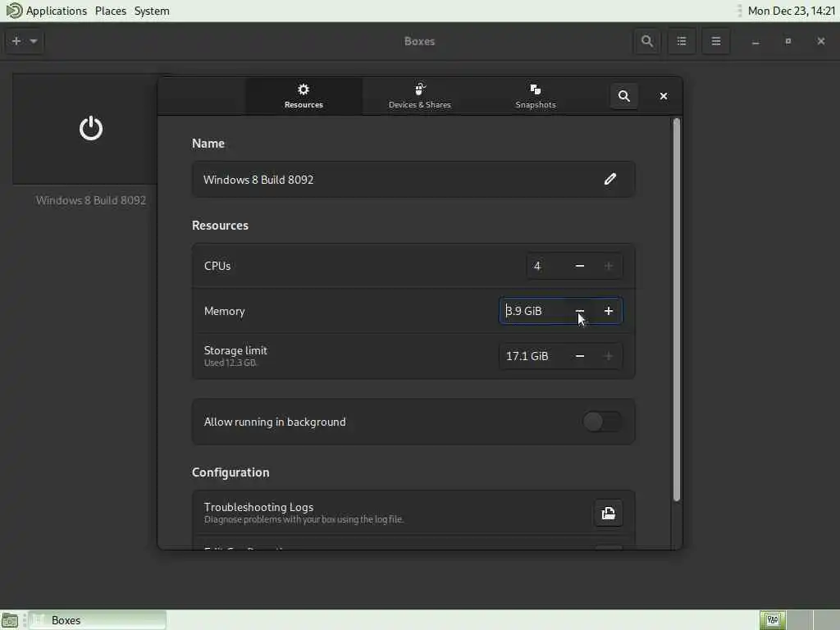Click the clock Mon Dec 23, 14:21
The image size is (840, 630).
pos(792,11)
